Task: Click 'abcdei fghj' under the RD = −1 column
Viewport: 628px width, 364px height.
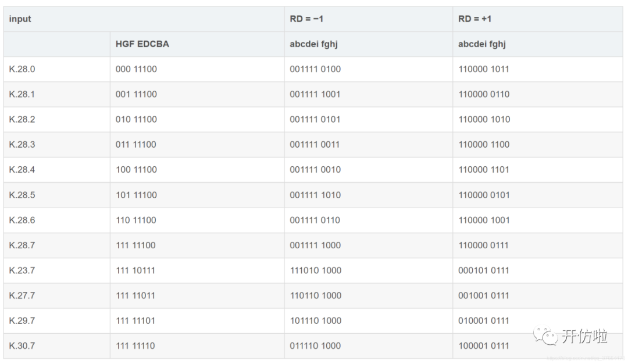Action: pos(313,44)
